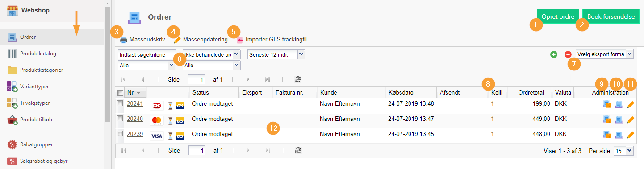
Task: Check the checkbox for order 20241
Action: click(x=120, y=103)
